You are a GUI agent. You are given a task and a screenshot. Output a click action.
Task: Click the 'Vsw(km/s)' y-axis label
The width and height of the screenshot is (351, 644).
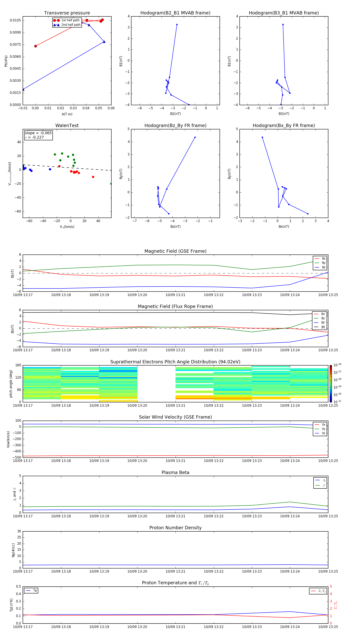[8, 439]
